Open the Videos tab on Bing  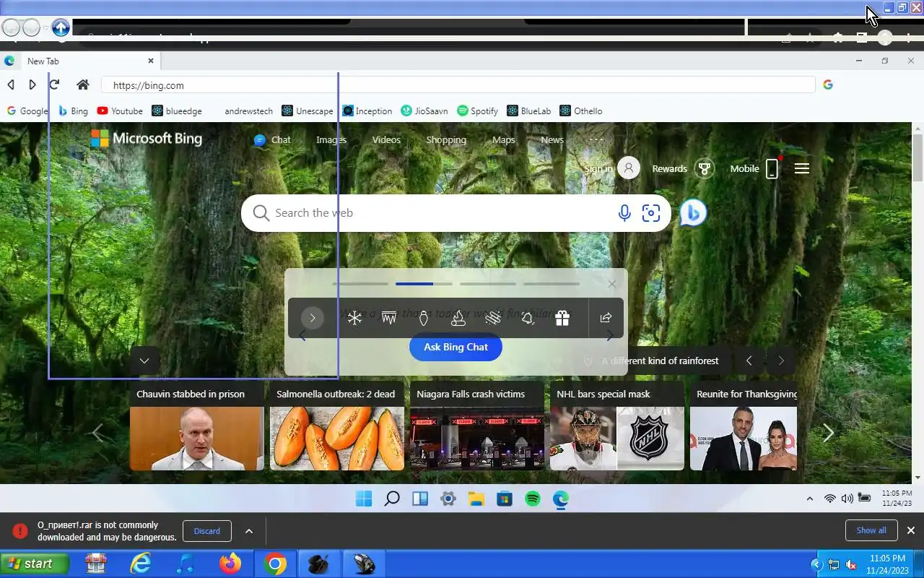tap(386, 140)
